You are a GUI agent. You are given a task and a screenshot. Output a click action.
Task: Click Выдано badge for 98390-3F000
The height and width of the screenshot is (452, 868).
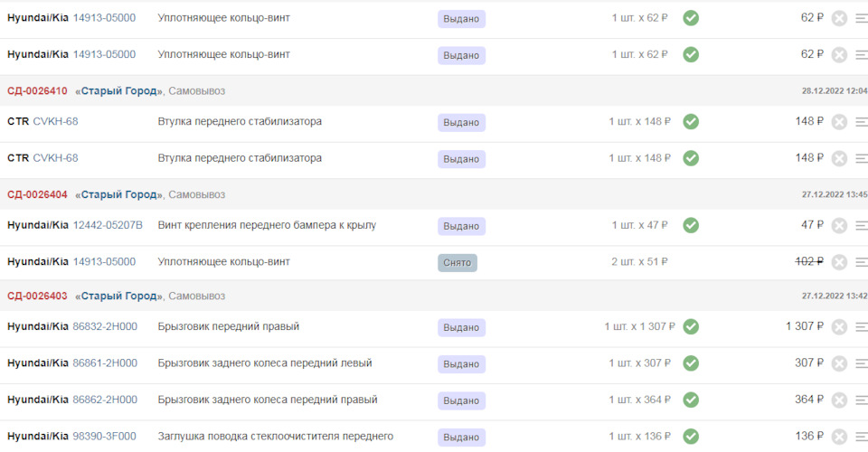point(461,438)
